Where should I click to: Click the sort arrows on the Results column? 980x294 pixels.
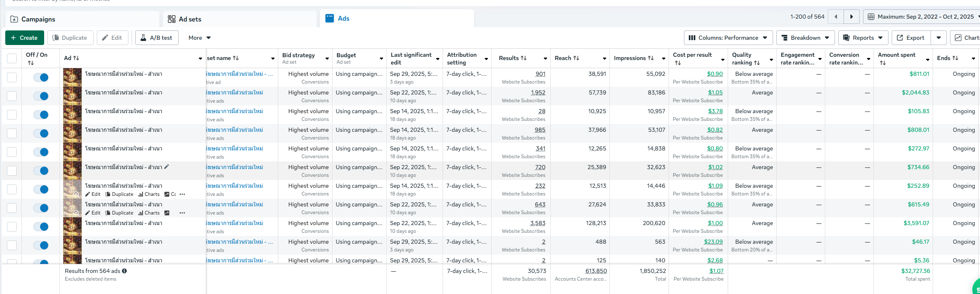pos(524,58)
